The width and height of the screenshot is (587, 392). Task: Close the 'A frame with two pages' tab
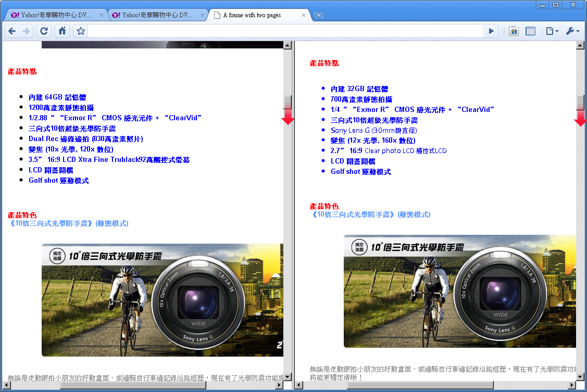coord(304,15)
